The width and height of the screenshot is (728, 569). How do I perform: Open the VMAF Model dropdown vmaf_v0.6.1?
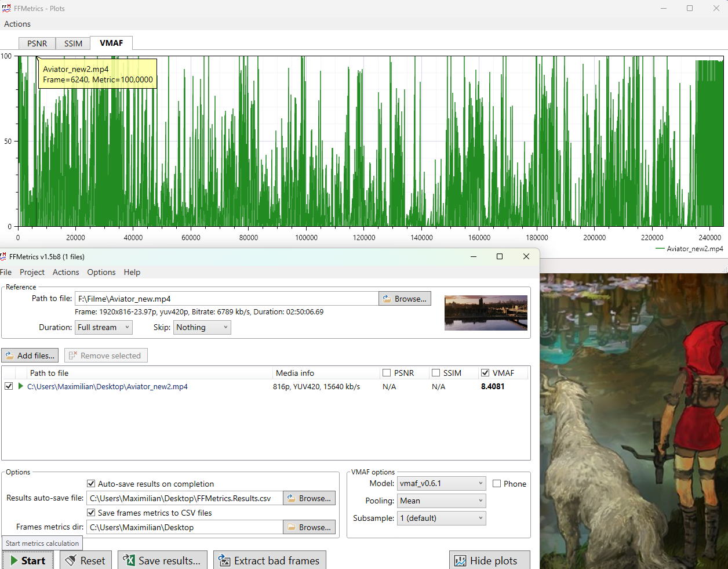point(442,483)
